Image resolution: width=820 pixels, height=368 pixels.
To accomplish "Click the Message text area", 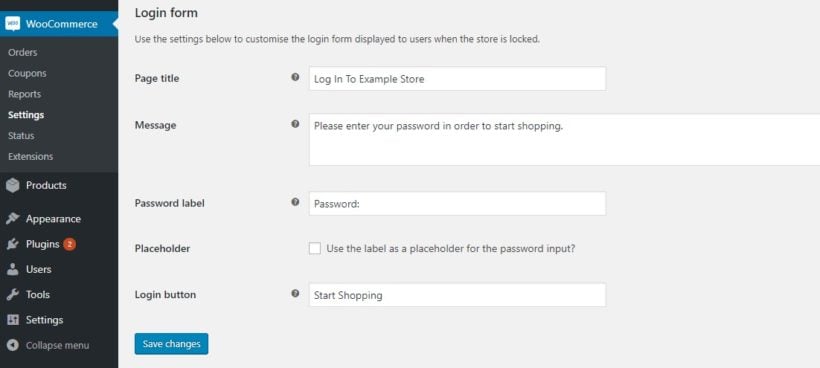I will (564, 140).
